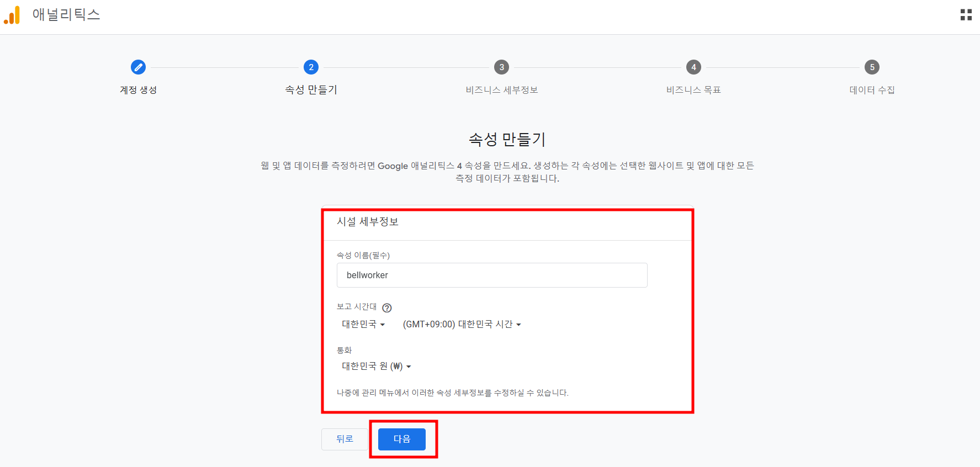Open the Google apps grid icon
Image resolution: width=980 pixels, height=467 pixels.
(966, 15)
